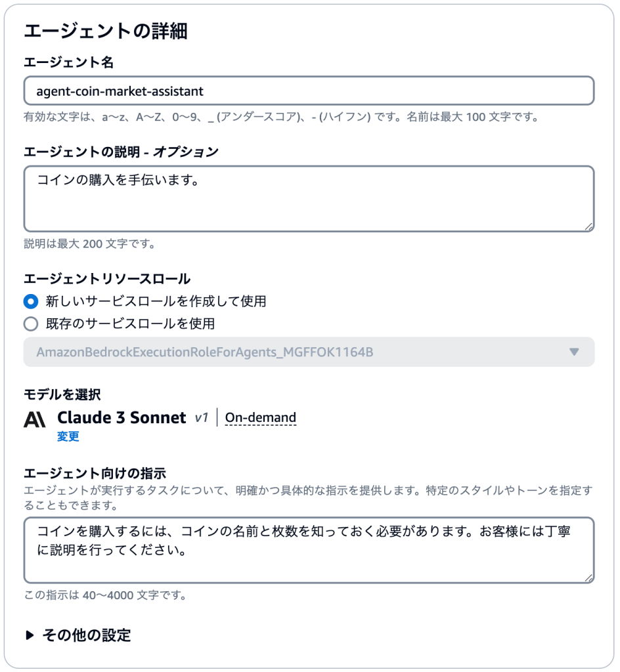Click the エージェントの詳細 heading

point(106,31)
